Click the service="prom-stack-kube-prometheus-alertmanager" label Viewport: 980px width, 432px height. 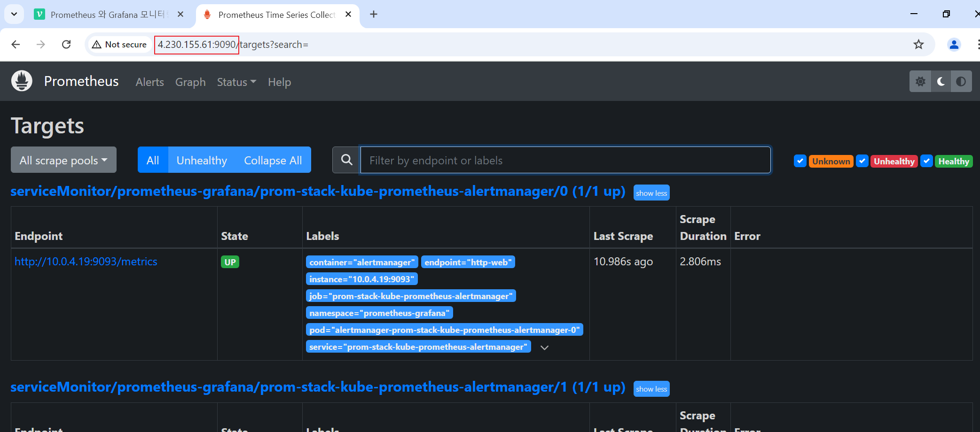click(x=418, y=347)
